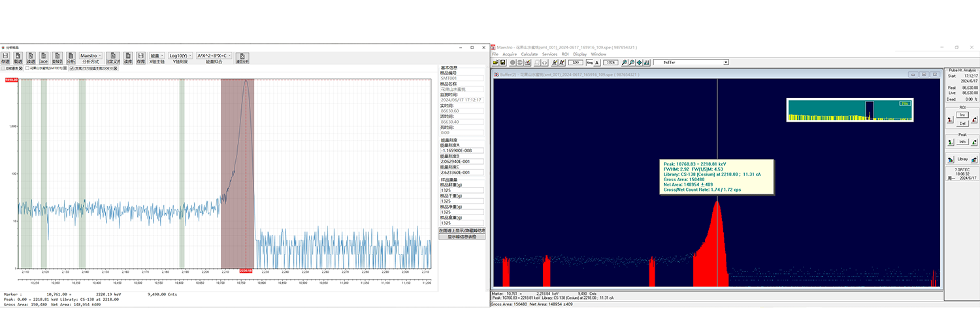This screenshot has width=980, height=327.
Task: Close the 花果山水蜜桃[SMT001] spectrum tab
Action: click(65, 68)
